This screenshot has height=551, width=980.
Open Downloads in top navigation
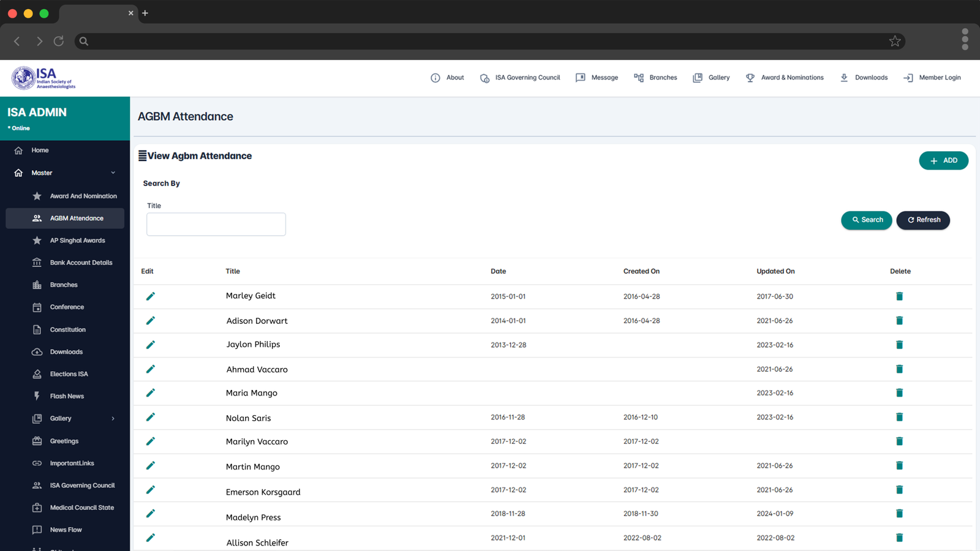tap(864, 78)
